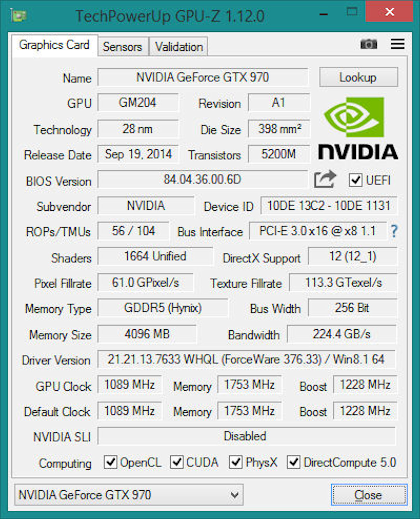The height and width of the screenshot is (519, 420).
Task: Click the Bandwidth field 224.4 GB/s
Action: (x=342, y=334)
